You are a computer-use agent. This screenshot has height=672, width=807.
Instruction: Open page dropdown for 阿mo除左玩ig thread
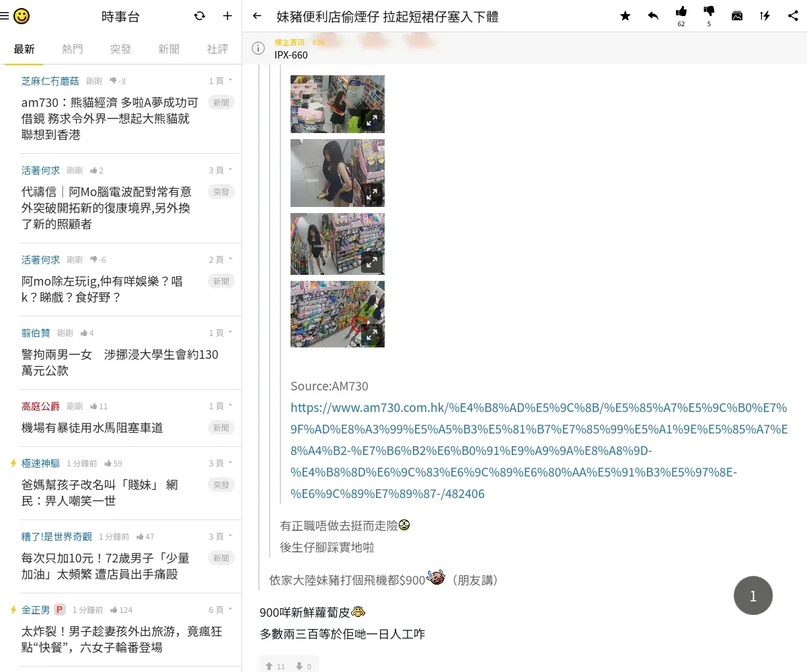221,259
